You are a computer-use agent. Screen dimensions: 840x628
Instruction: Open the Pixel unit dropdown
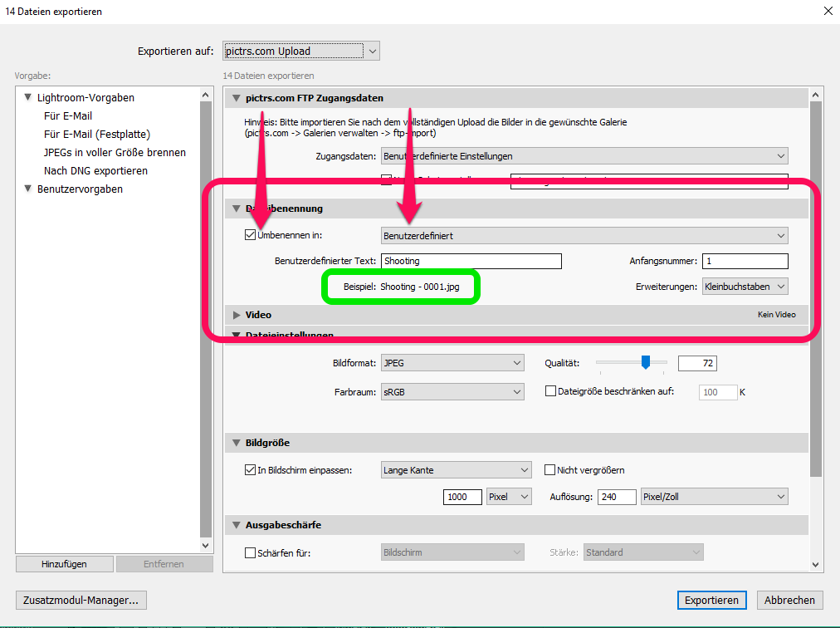pos(509,497)
